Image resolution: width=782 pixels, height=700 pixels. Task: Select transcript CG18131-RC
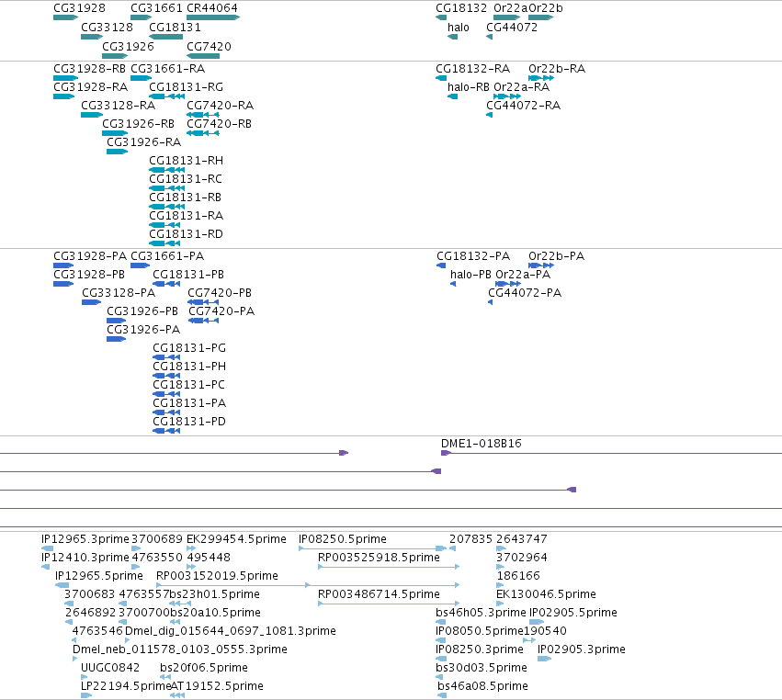[x=186, y=178]
